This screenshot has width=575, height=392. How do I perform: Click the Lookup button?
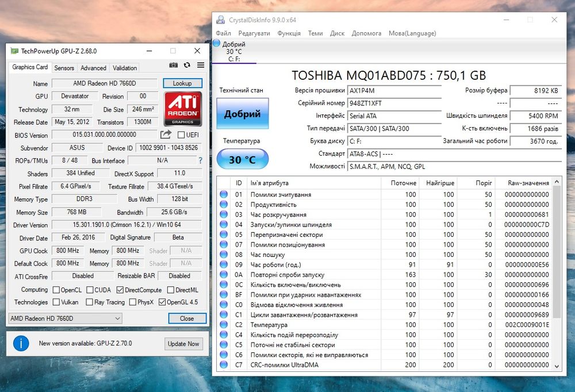[182, 83]
